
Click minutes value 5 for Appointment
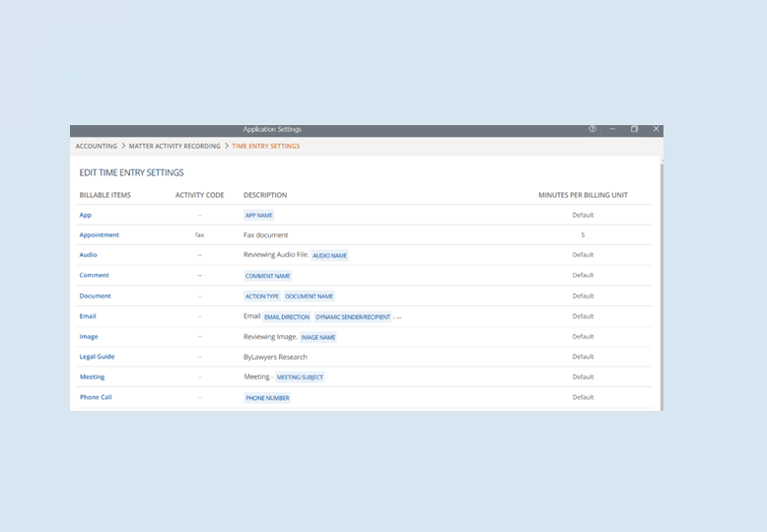(583, 235)
